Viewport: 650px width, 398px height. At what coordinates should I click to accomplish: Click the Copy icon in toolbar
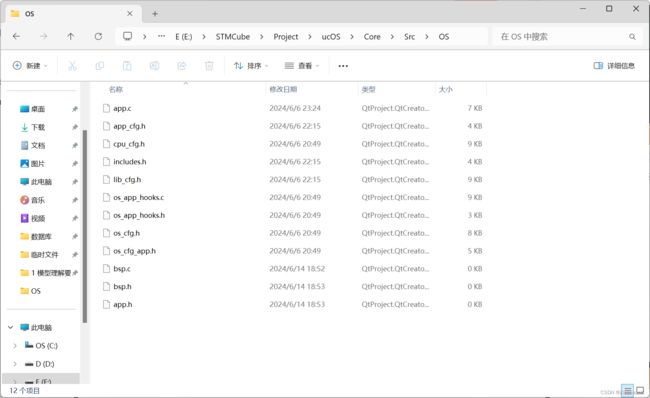click(99, 66)
